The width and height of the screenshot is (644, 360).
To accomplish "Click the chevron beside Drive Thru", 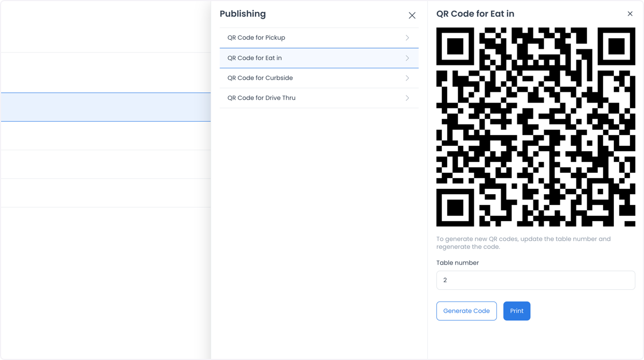I will pyautogui.click(x=407, y=98).
